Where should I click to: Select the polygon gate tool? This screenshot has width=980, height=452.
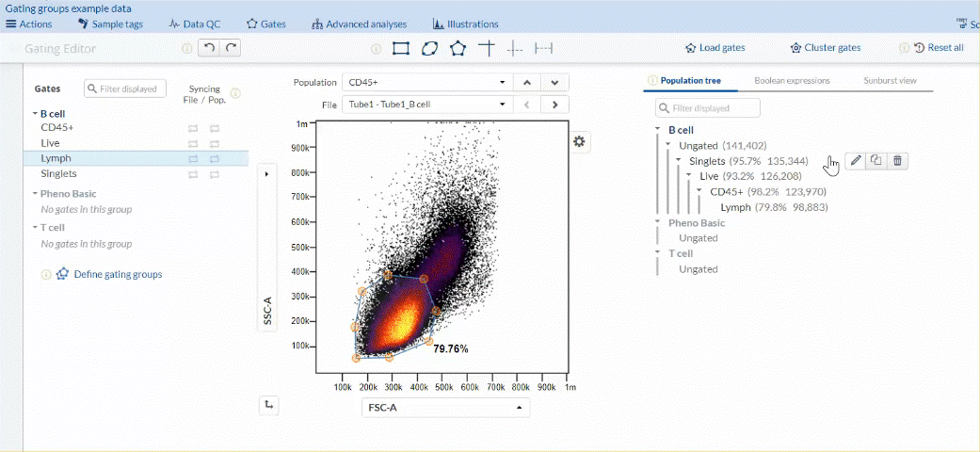point(458,48)
